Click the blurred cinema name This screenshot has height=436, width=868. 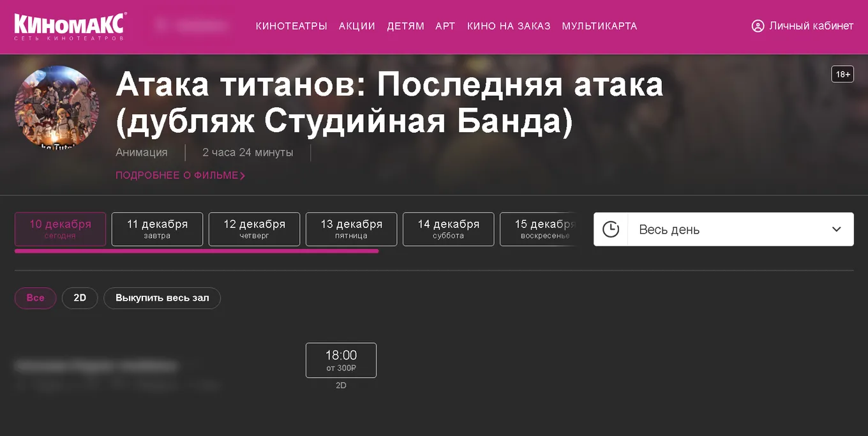point(96,366)
